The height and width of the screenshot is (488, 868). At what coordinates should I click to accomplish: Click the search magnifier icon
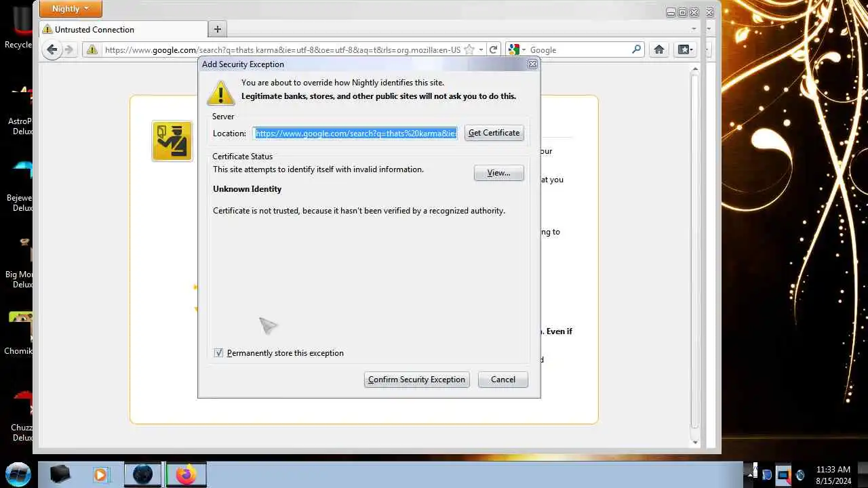tap(636, 49)
